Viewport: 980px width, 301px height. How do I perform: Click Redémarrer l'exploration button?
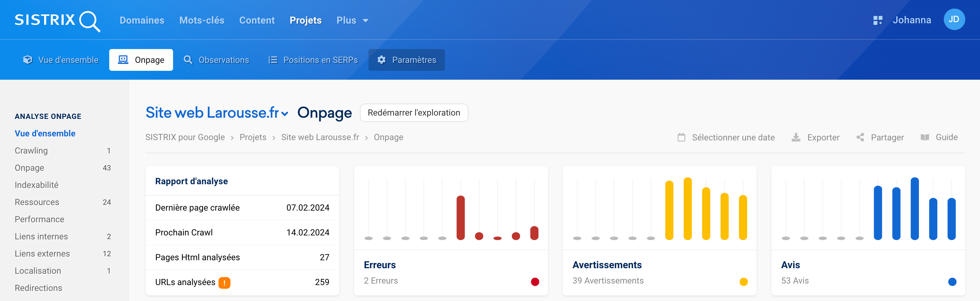pyautogui.click(x=414, y=113)
